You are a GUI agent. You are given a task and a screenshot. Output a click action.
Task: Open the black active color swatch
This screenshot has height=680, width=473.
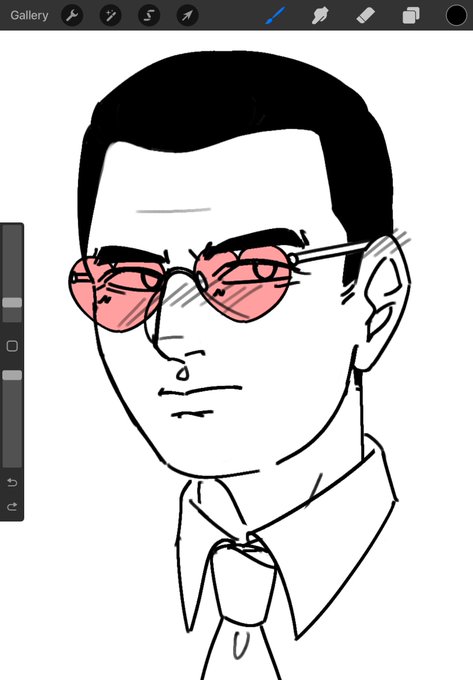457,16
